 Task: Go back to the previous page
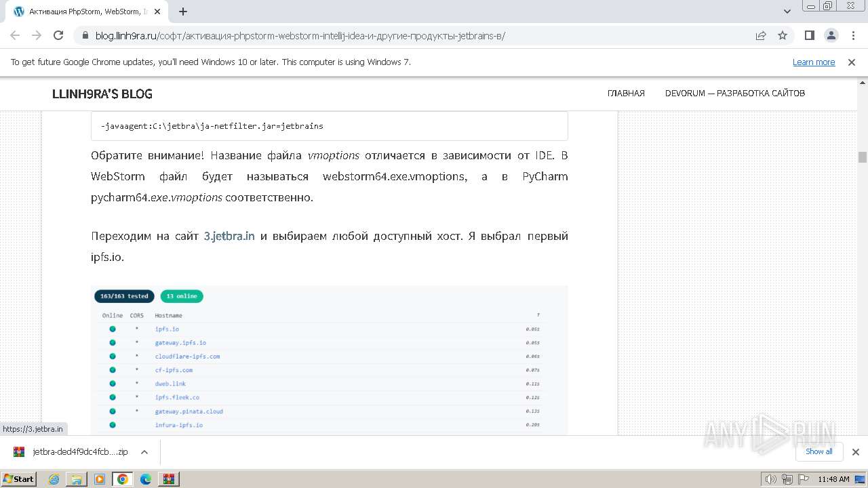click(x=15, y=35)
